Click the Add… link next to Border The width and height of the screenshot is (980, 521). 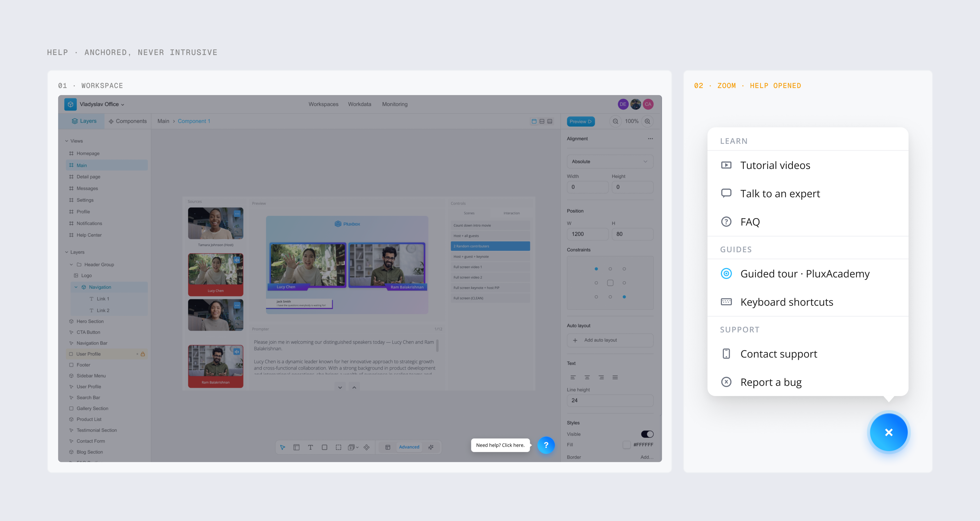pos(647,457)
